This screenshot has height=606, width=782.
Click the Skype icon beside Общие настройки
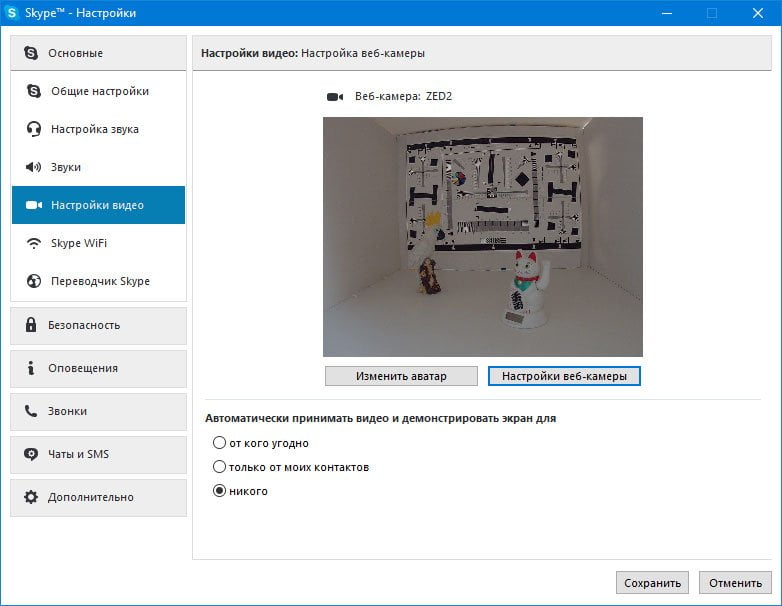point(34,91)
